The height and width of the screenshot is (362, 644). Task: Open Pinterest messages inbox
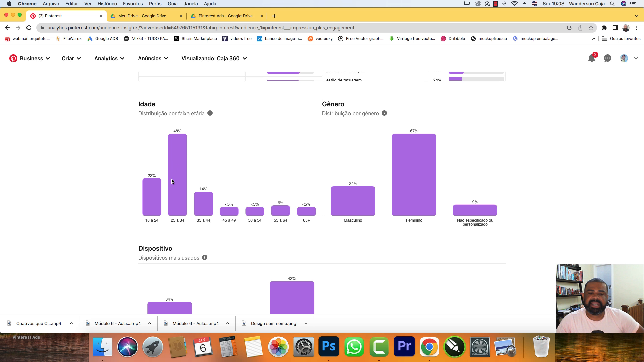point(607,58)
